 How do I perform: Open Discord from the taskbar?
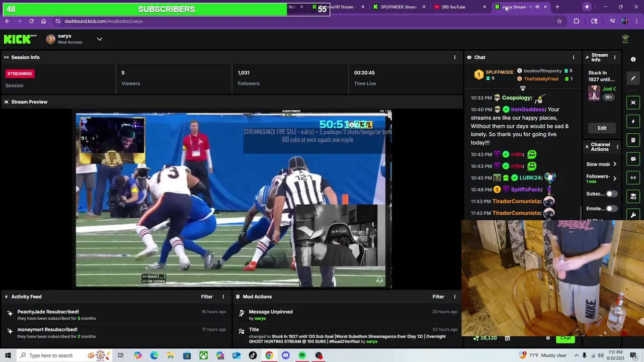coord(286,355)
